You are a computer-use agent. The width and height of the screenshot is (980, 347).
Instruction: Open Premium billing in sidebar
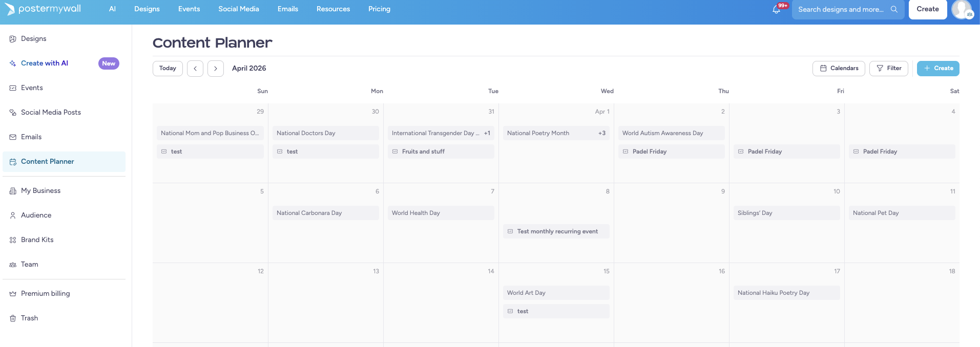(x=64, y=294)
